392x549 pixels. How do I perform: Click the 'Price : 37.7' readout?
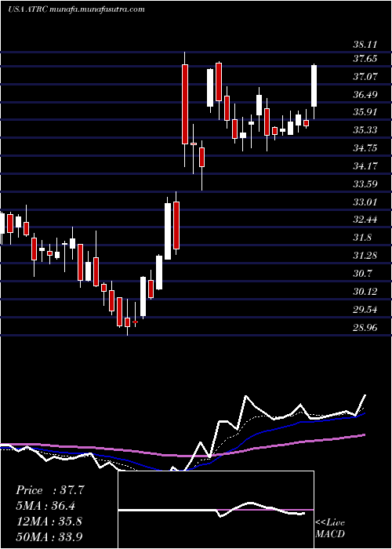(x=50, y=490)
